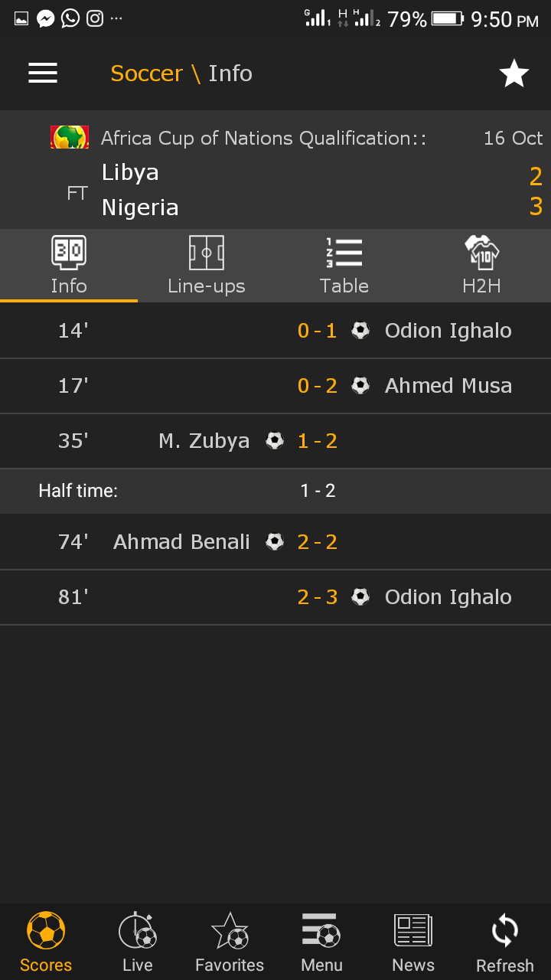Go to Scores in bottom navigation

[x=46, y=942]
